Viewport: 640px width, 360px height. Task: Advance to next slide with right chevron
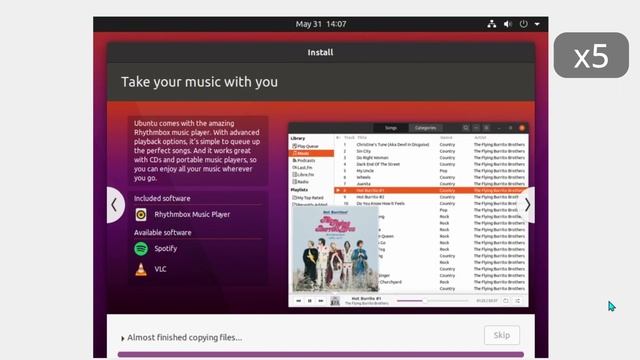pyautogui.click(x=527, y=205)
